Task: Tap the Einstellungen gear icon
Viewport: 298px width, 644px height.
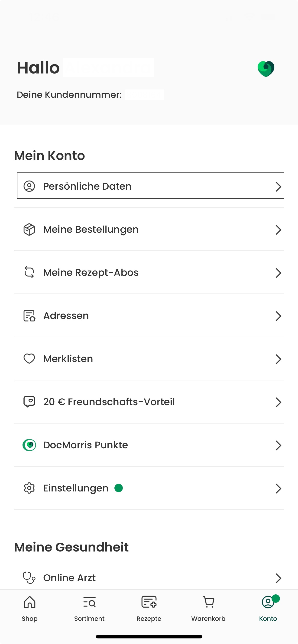Action: (x=29, y=488)
